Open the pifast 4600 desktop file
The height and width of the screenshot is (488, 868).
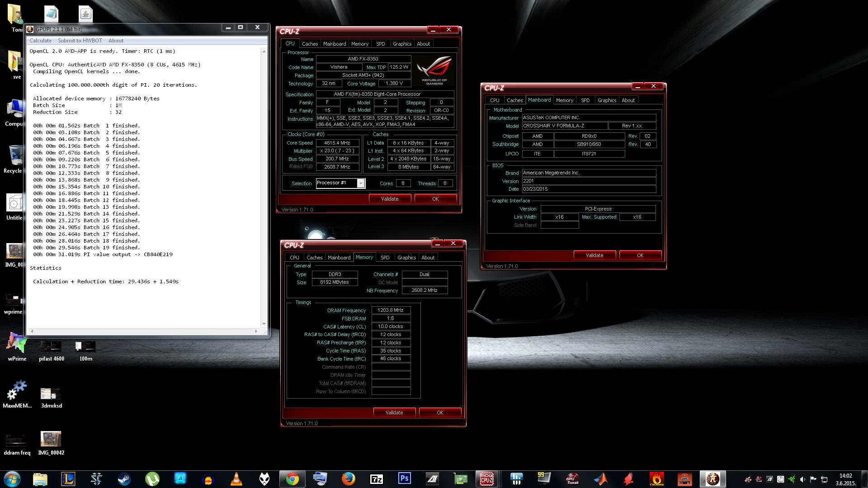click(x=51, y=351)
